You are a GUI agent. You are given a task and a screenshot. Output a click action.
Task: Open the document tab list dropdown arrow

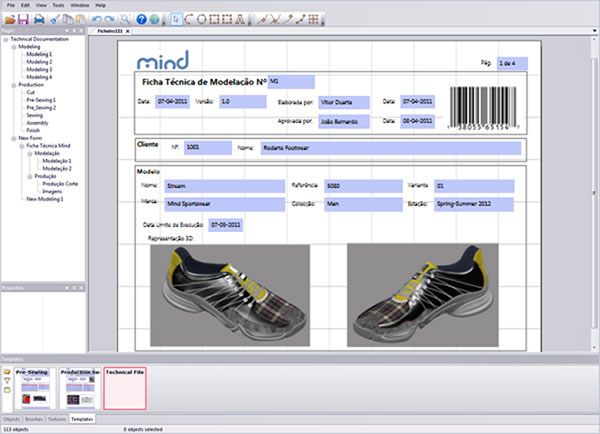tap(594, 31)
